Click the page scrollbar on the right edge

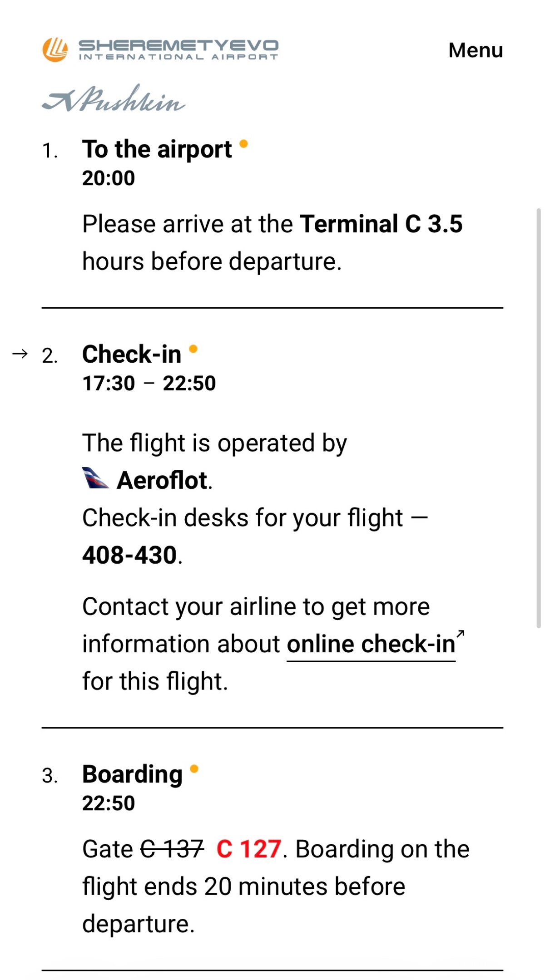[538, 418]
